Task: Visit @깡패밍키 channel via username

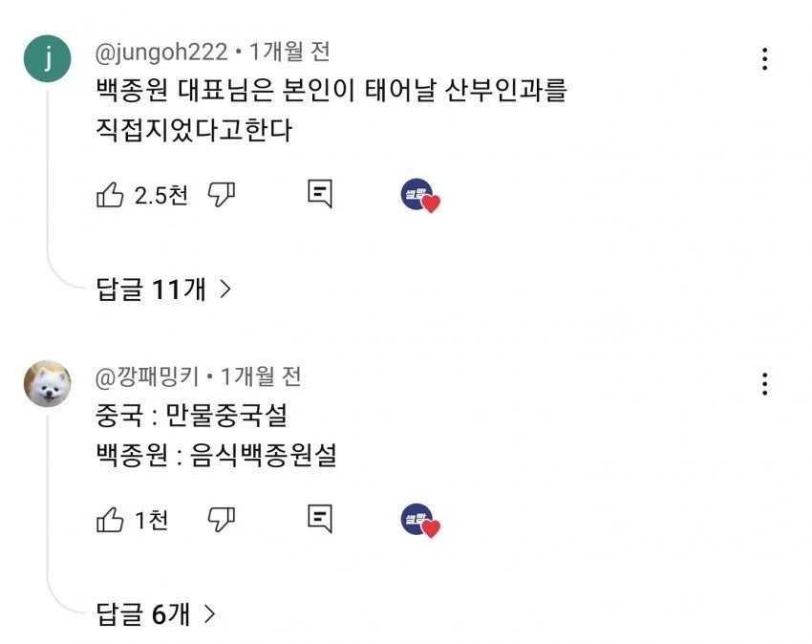Action: click(x=147, y=376)
